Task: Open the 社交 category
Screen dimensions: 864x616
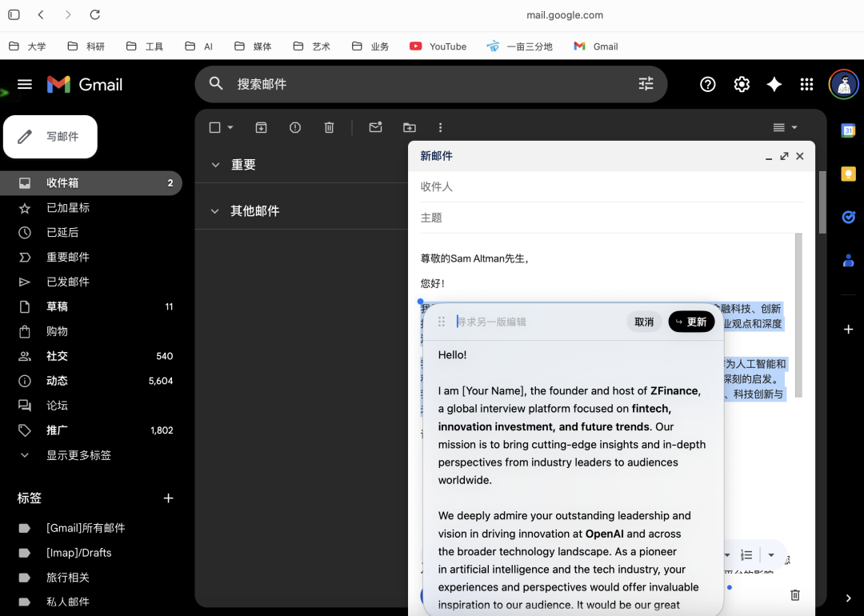Action: (x=91, y=356)
